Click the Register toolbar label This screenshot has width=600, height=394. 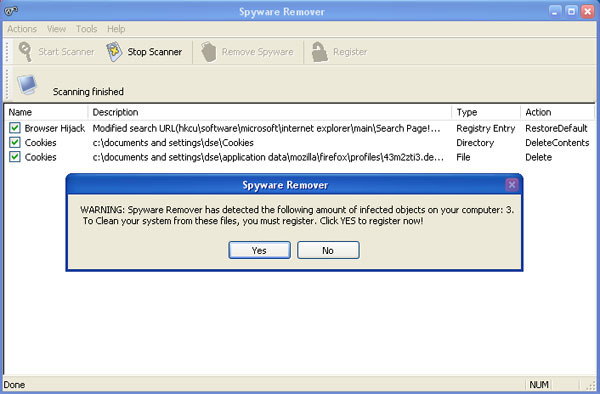[x=350, y=52]
